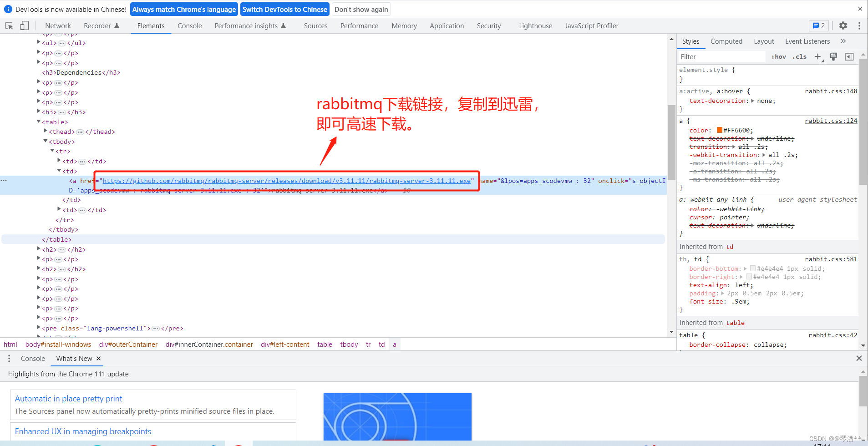Image resolution: width=868 pixels, height=446 pixels.
Task: Open the Console tab
Action: (x=190, y=26)
